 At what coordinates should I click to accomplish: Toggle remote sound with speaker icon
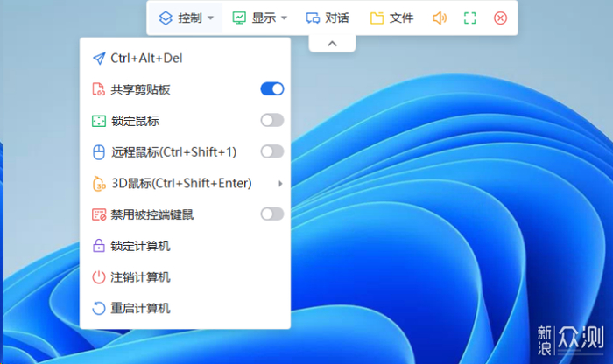coord(440,18)
